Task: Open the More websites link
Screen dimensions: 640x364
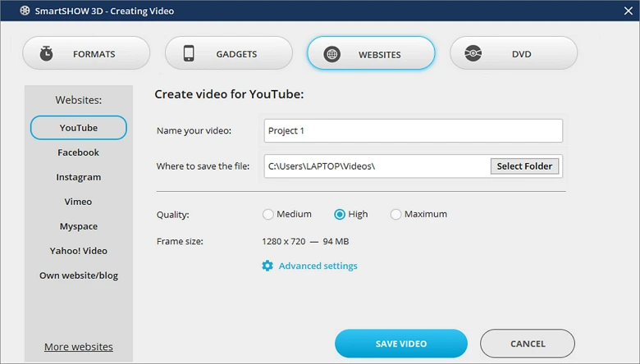Action: [79, 347]
